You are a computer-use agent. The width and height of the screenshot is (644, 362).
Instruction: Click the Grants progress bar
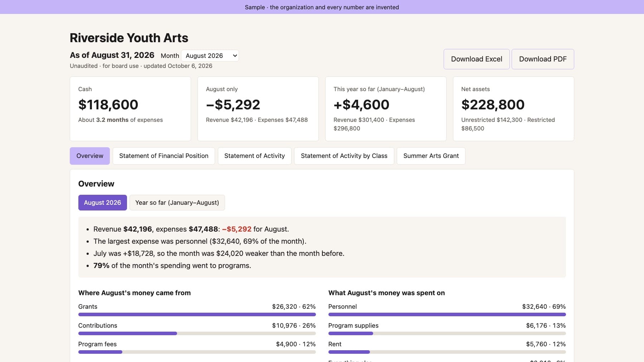(x=197, y=314)
